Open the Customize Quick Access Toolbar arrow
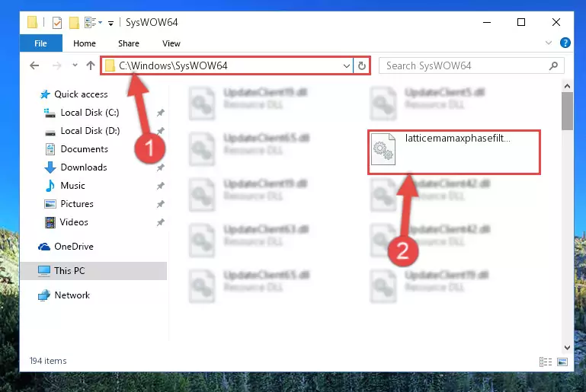The height and width of the screenshot is (392, 586). [x=110, y=23]
